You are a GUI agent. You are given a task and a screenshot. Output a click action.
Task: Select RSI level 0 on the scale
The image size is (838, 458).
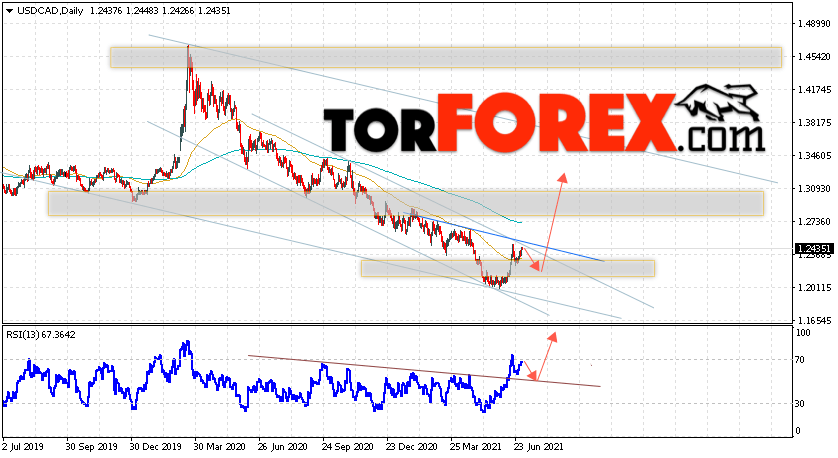click(798, 431)
